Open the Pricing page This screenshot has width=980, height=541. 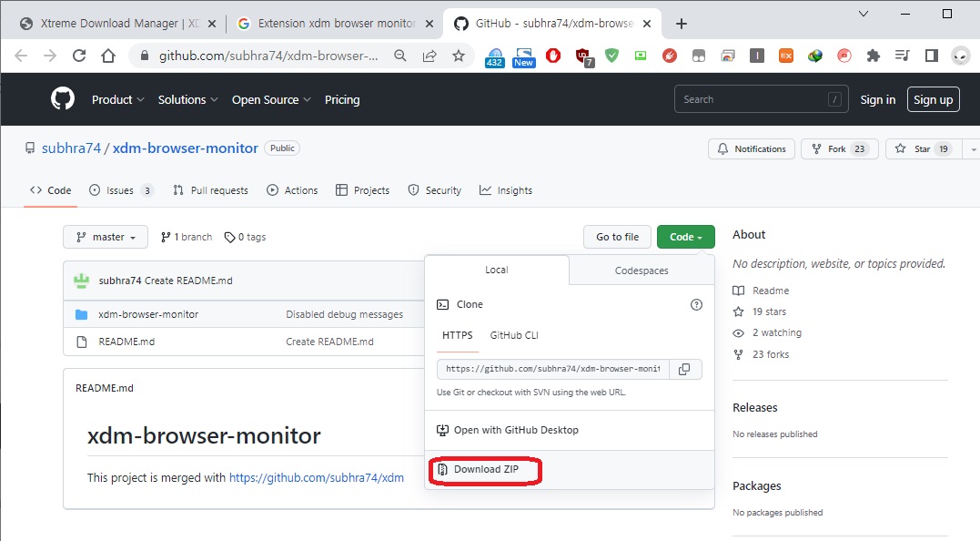[342, 99]
